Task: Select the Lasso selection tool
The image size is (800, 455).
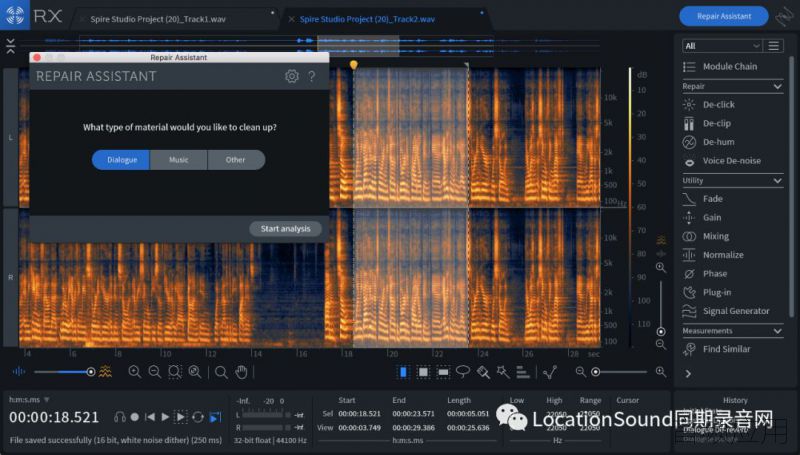Action: 463,372
